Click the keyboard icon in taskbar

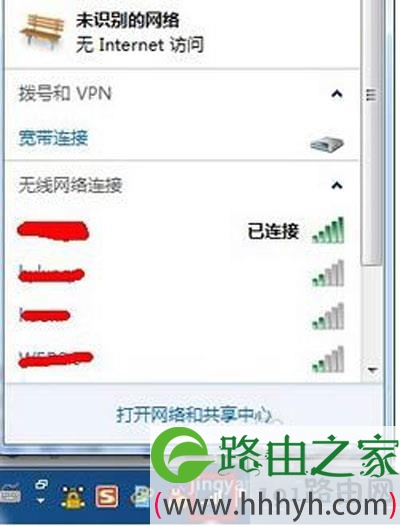point(10,496)
